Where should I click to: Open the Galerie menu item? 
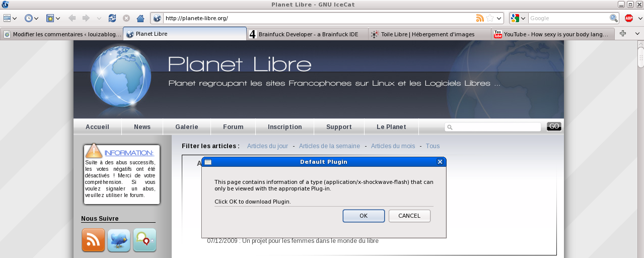[187, 127]
